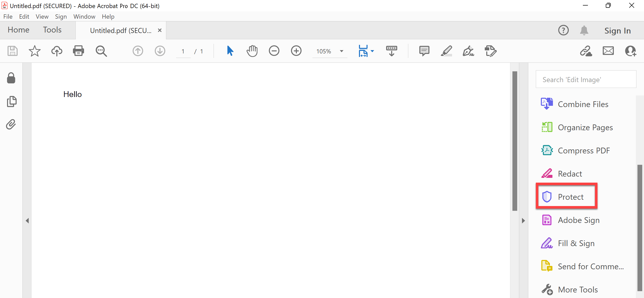
Task: Click the View menu item
Action: (x=42, y=16)
